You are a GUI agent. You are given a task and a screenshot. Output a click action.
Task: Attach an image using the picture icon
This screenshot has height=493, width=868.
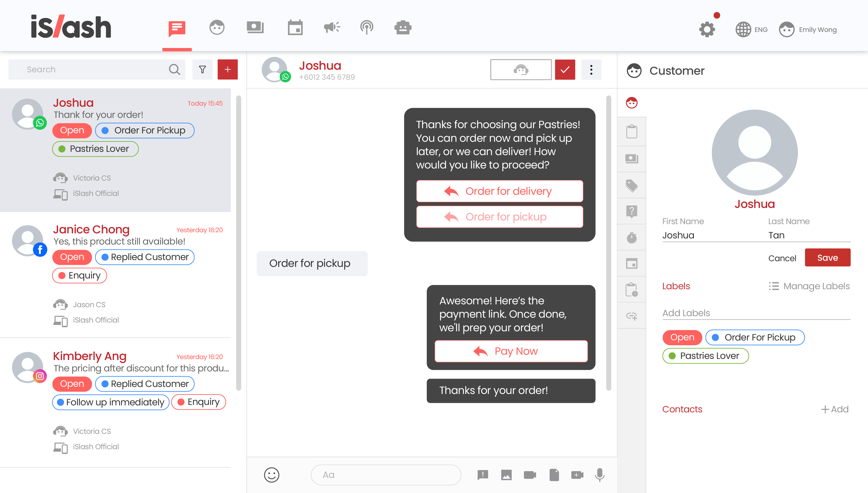click(506, 475)
